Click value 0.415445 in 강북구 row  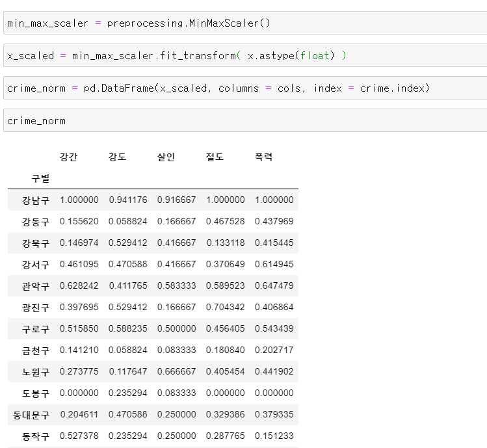[x=274, y=243]
